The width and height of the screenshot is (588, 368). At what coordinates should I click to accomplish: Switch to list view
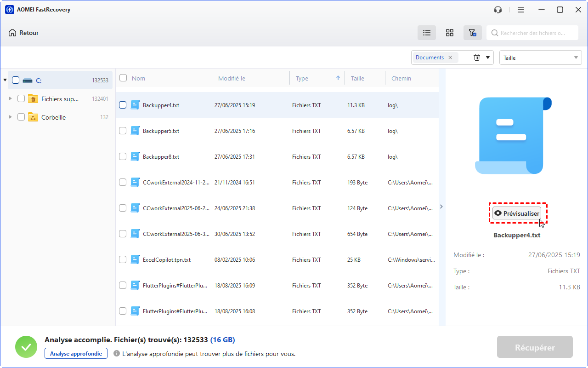coord(427,33)
